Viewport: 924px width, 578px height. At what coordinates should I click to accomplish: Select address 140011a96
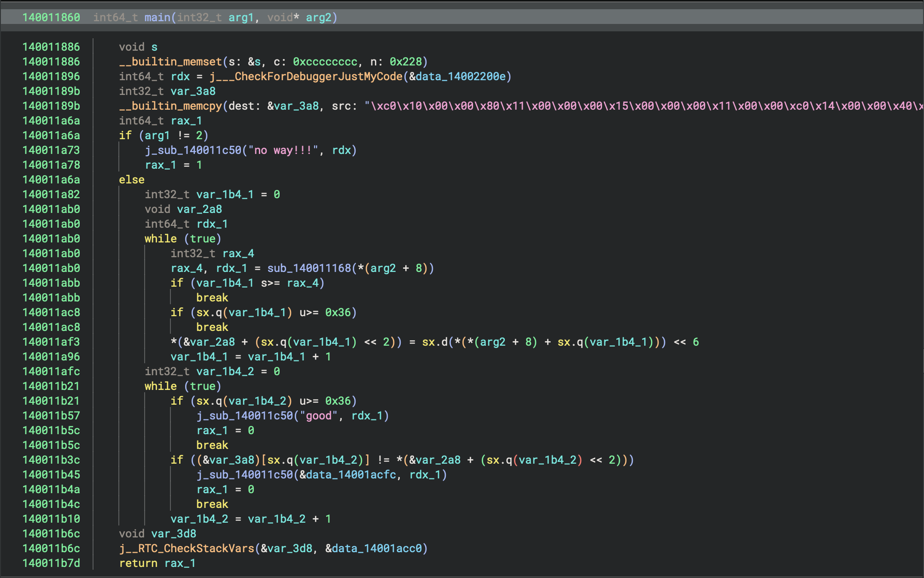[51, 357]
